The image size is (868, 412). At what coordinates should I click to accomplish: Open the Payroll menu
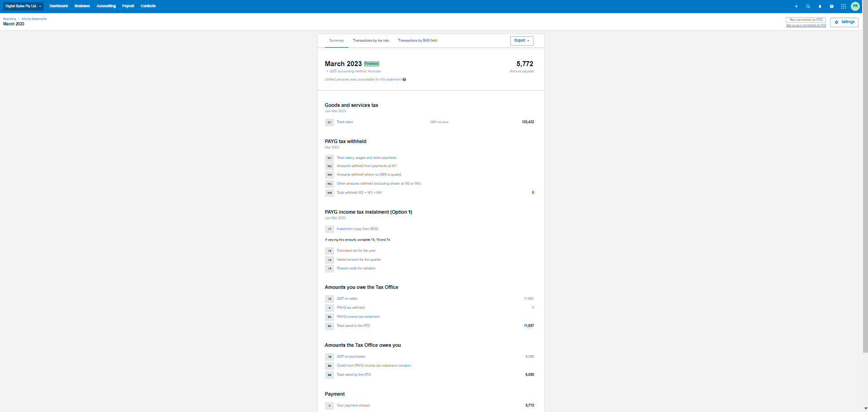[128, 6]
